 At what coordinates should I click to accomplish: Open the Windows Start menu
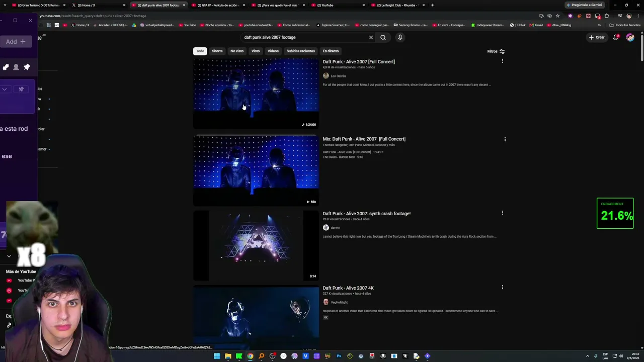click(x=217, y=356)
